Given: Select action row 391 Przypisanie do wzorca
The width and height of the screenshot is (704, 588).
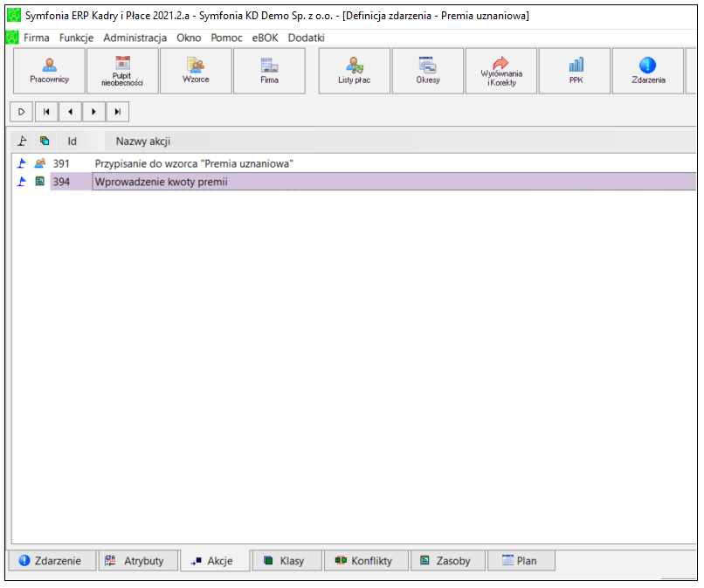Looking at the screenshot, I should [355, 163].
